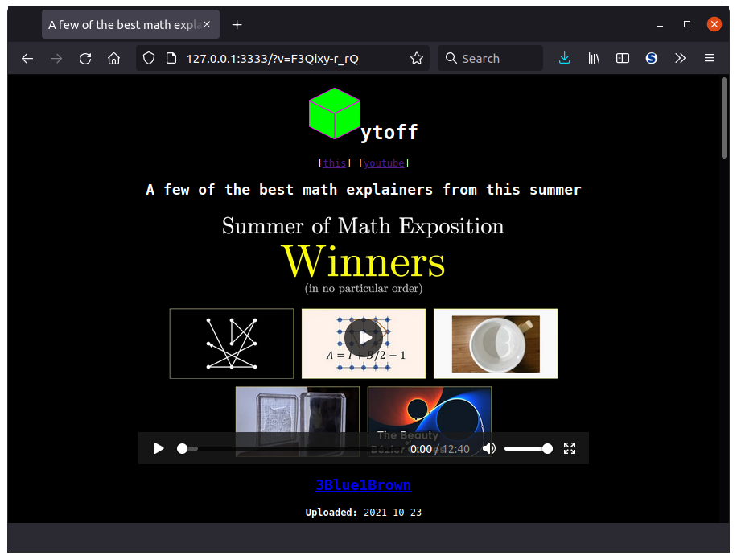Open a new browser tab
This screenshot has height=560, width=737.
237,25
